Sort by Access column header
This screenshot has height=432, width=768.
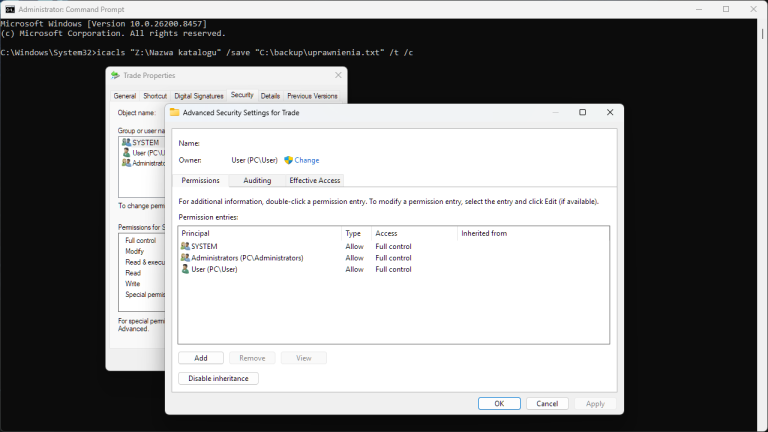coord(414,234)
